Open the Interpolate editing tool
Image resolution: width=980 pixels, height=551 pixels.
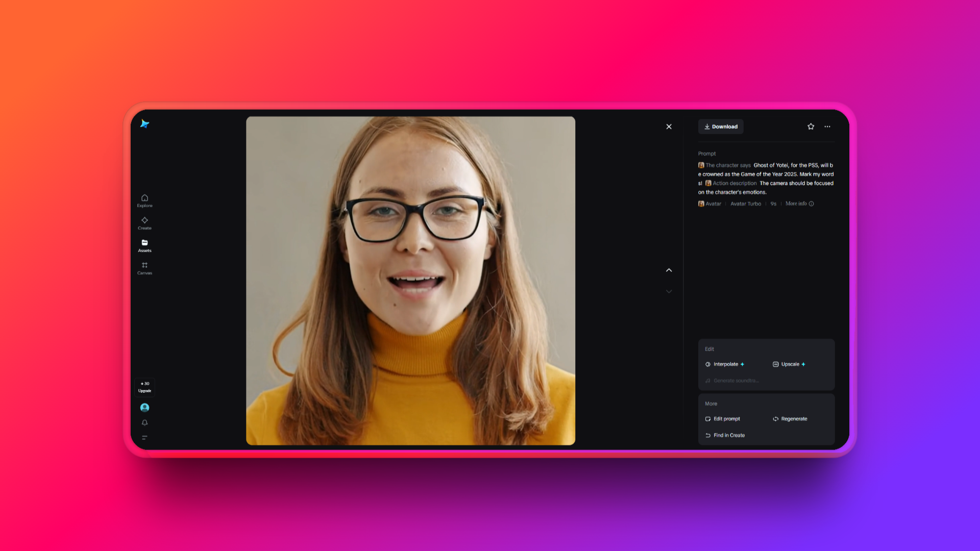[x=724, y=364]
